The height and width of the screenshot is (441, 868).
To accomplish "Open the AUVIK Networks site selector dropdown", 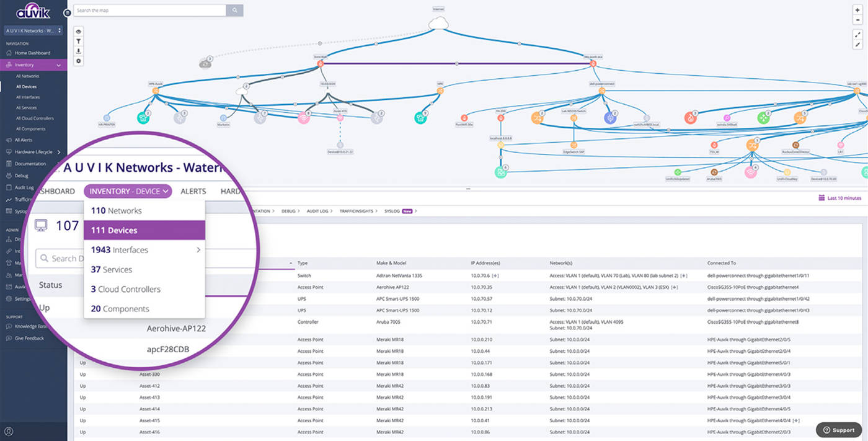I will [x=33, y=30].
